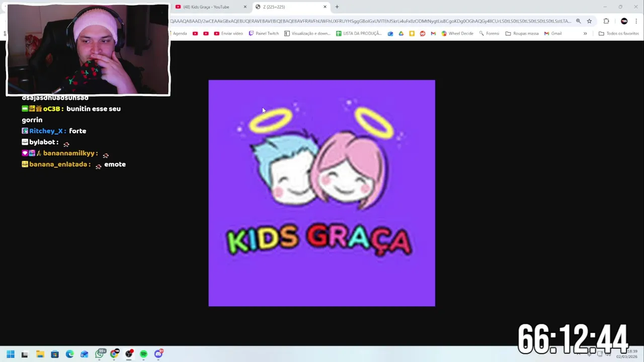Open the Todos os favoritos folder
Screen dimensions: 644x362
coord(618,33)
